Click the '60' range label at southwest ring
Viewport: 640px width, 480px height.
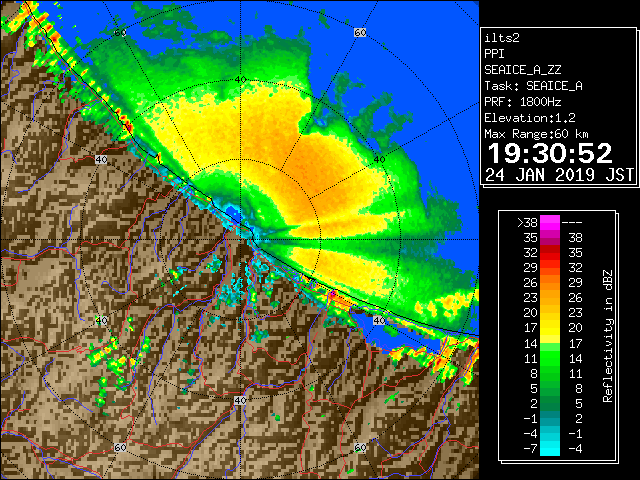[x=120, y=447]
